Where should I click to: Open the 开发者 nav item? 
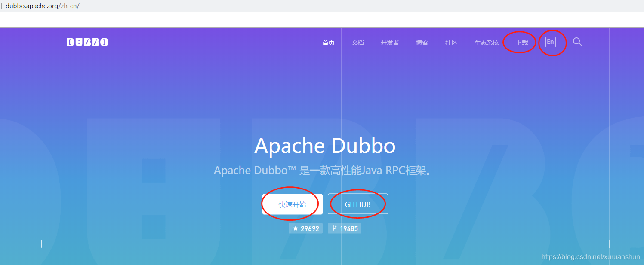(x=390, y=43)
